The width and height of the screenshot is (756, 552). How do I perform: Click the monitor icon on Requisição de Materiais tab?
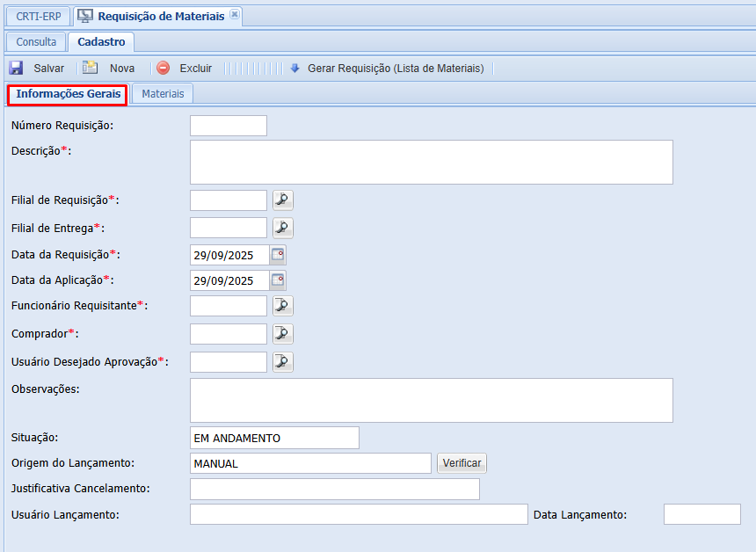85,16
